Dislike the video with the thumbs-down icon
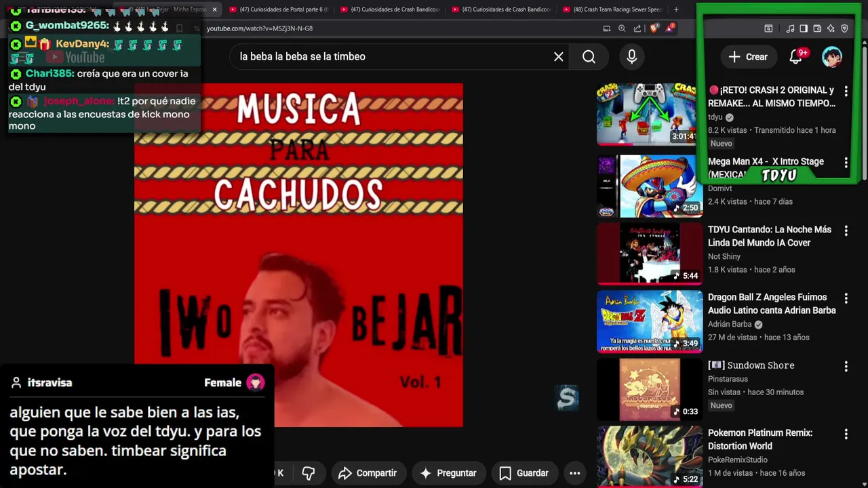 click(x=309, y=473)
